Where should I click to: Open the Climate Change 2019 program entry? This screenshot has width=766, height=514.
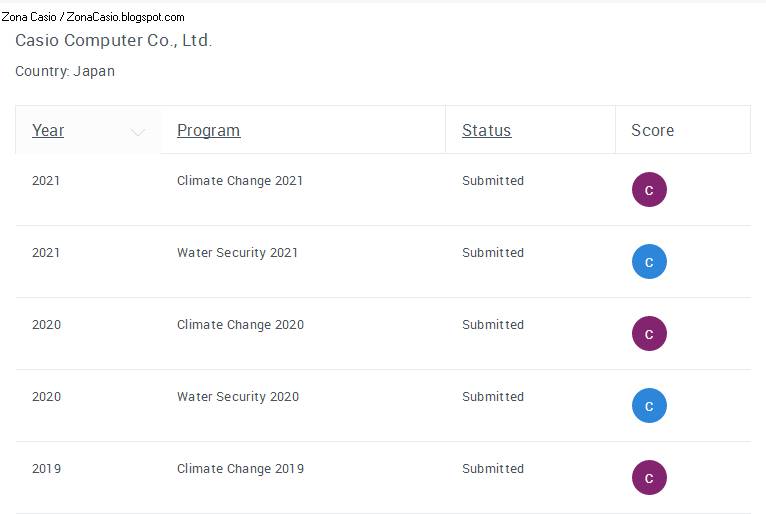pos(240,469)
